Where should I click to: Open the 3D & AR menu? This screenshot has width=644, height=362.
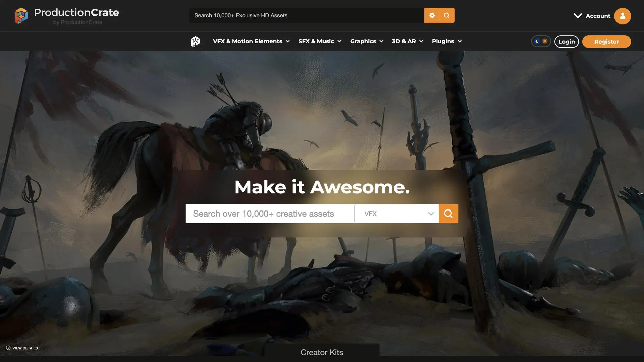pos(407,41)
